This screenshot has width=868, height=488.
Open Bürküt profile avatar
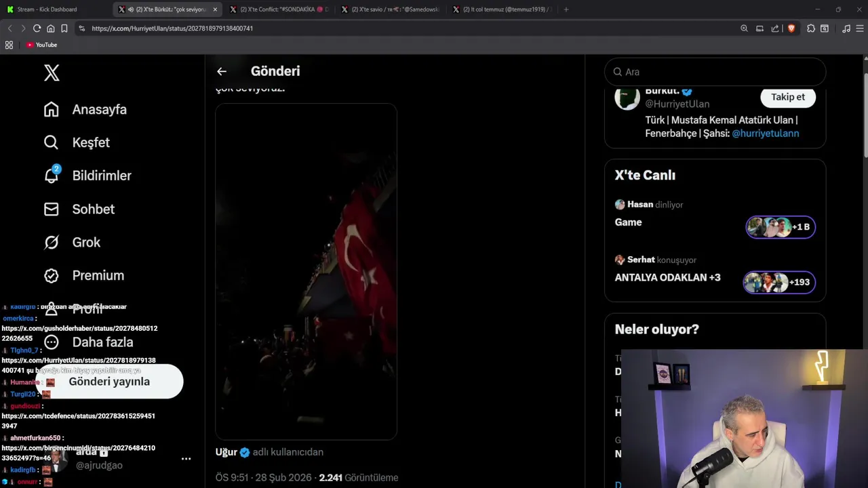[x=627, y=97]
